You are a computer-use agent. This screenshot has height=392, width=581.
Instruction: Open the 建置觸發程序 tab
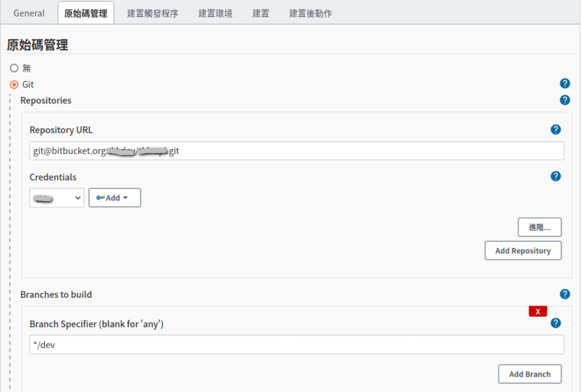point(152,13)
